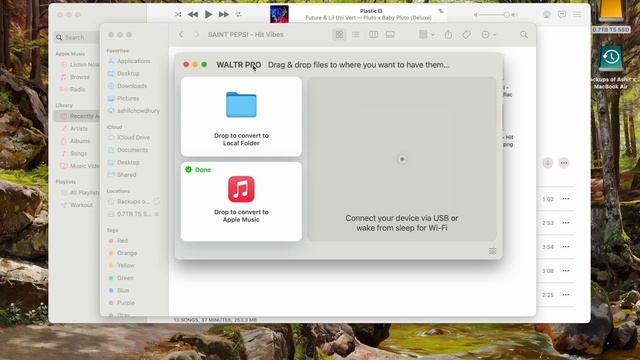Click the Finder tags icon
Image resolution: width=640 pixels, height=360 pixels.
(x=466, y=35)
